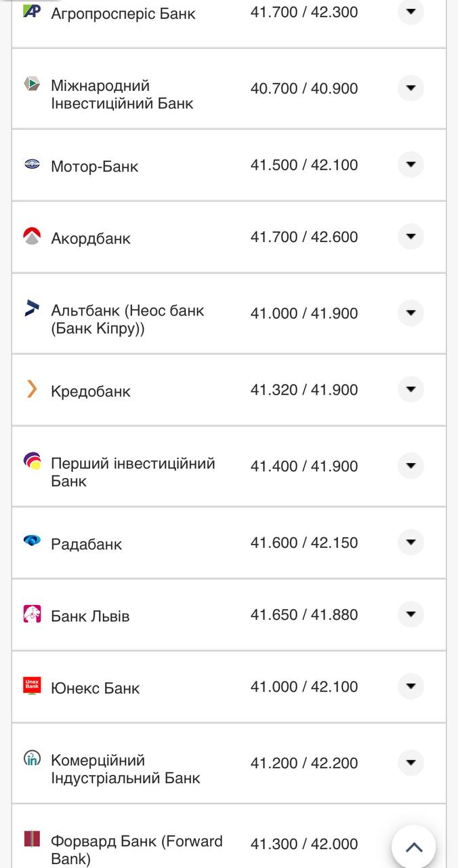Click the Радабанк blue logo icon
Viewport: 458px width, 868px height.
click(x=32, y=540)
